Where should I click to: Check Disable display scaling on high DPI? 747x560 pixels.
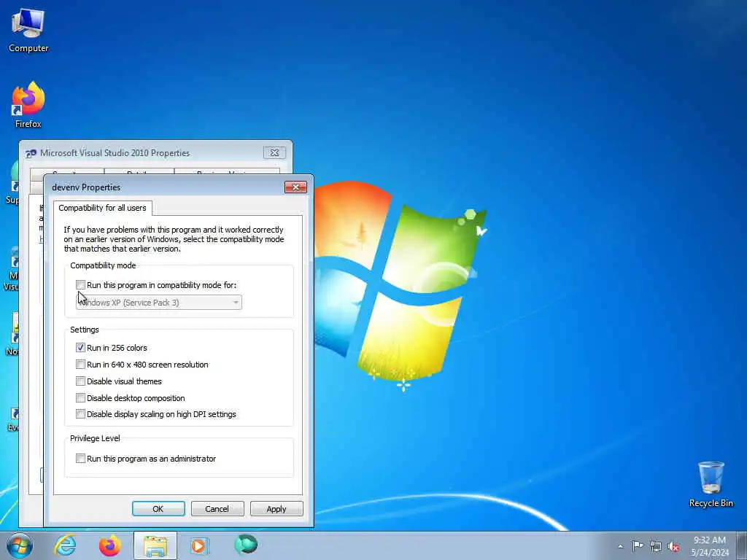[80, 414]
